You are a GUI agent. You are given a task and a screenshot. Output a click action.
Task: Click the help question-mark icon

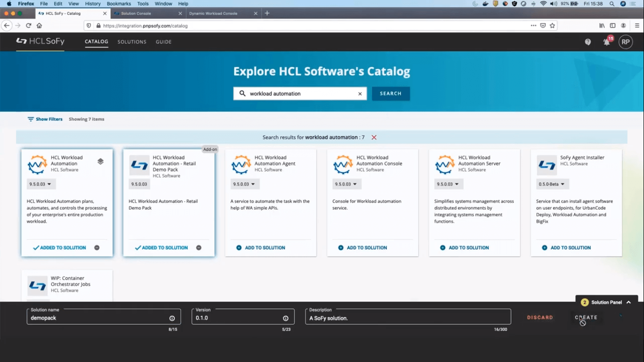(x=587, y=42)
